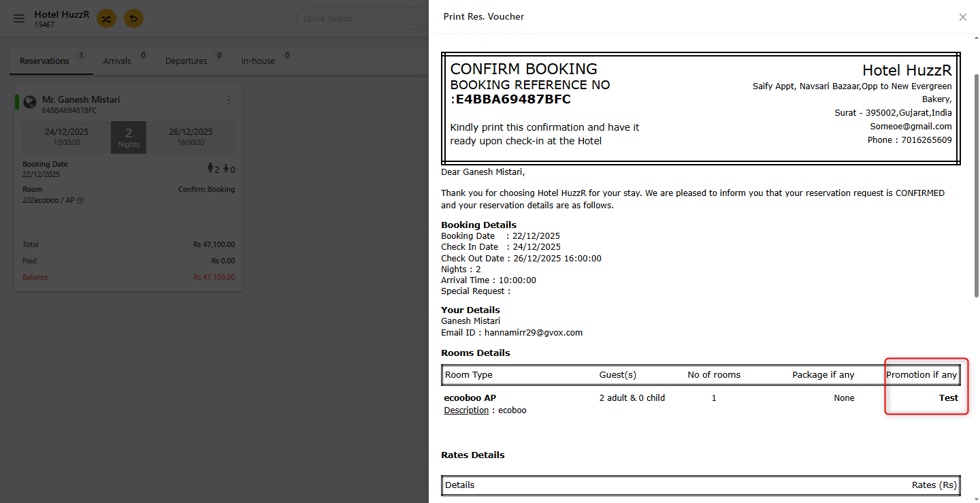Click the Rates (Rs) column header
The image size is (980, 503).
[934, 485]
